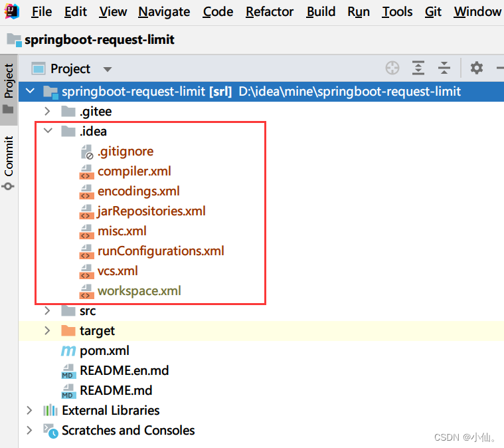Click the External Libraries icon
Viewport: 504px width, 448px height.
point(50,410)
